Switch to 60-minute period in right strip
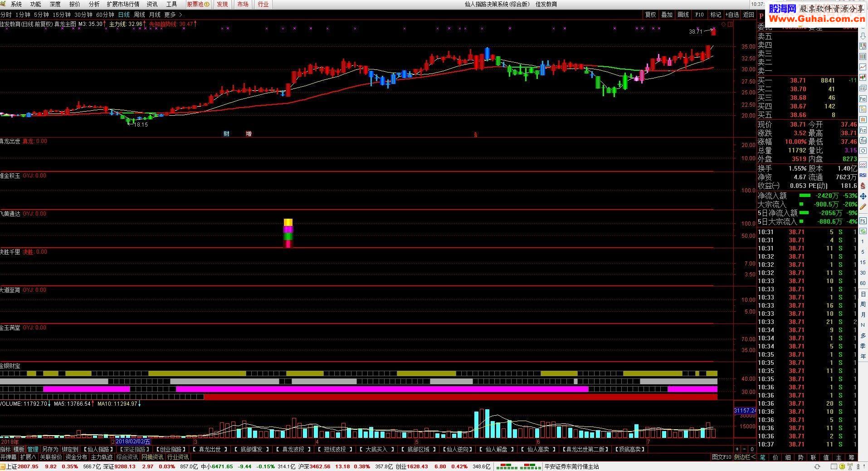The image size is (868, 471). 863,283
